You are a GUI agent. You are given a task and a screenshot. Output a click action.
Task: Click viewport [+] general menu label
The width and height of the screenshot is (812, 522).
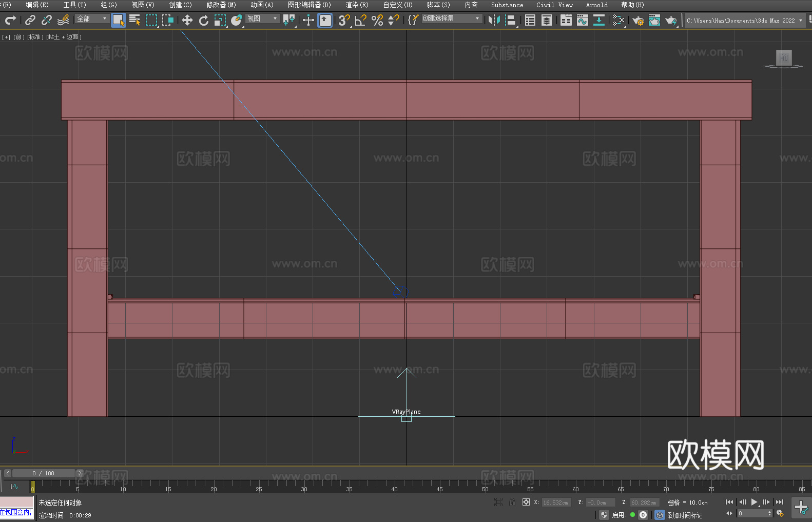[6, 37]
